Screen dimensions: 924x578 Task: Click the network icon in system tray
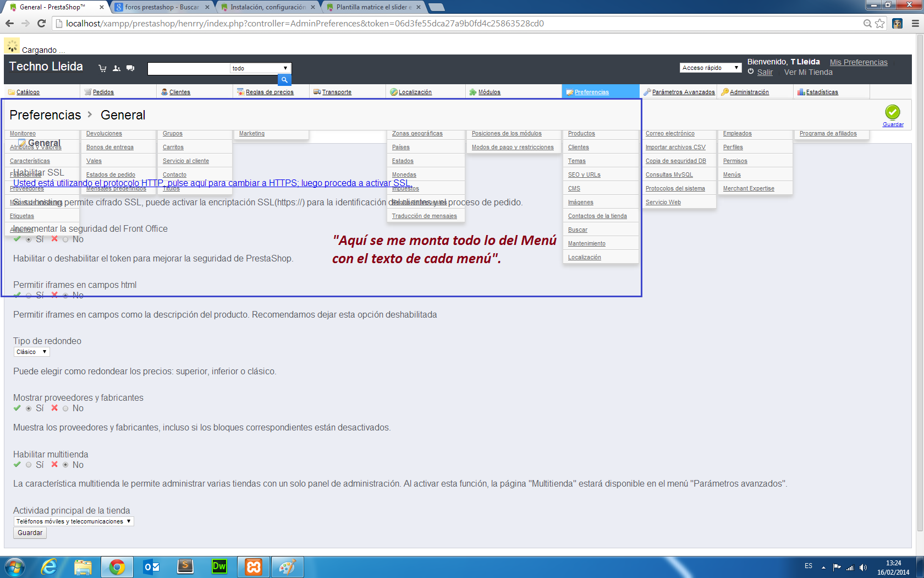pyautogui.click(x=850, y=567)
